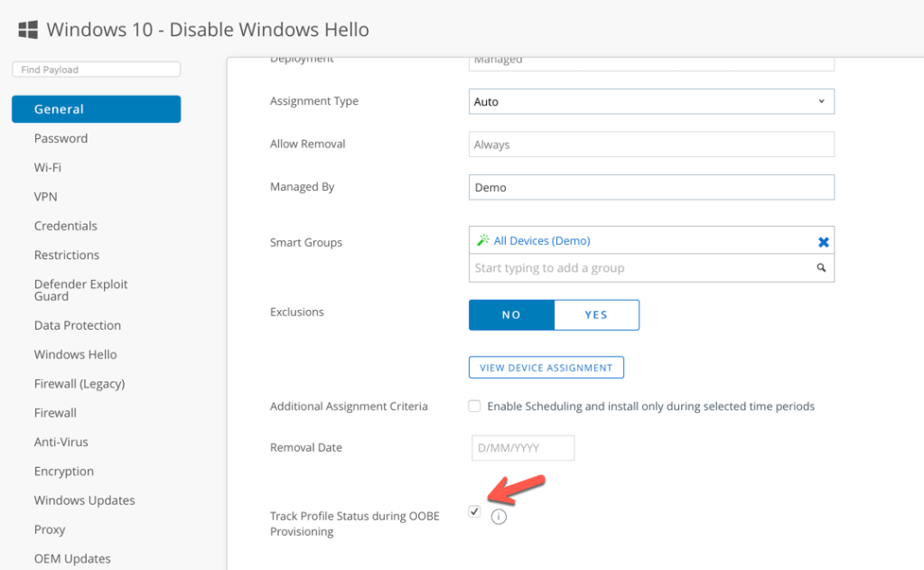Image resolution: width=924 pixels, height=570 pixels.
Task: Click VIEW DEVICE ASSIGNMENT
Action: point(546,367)
